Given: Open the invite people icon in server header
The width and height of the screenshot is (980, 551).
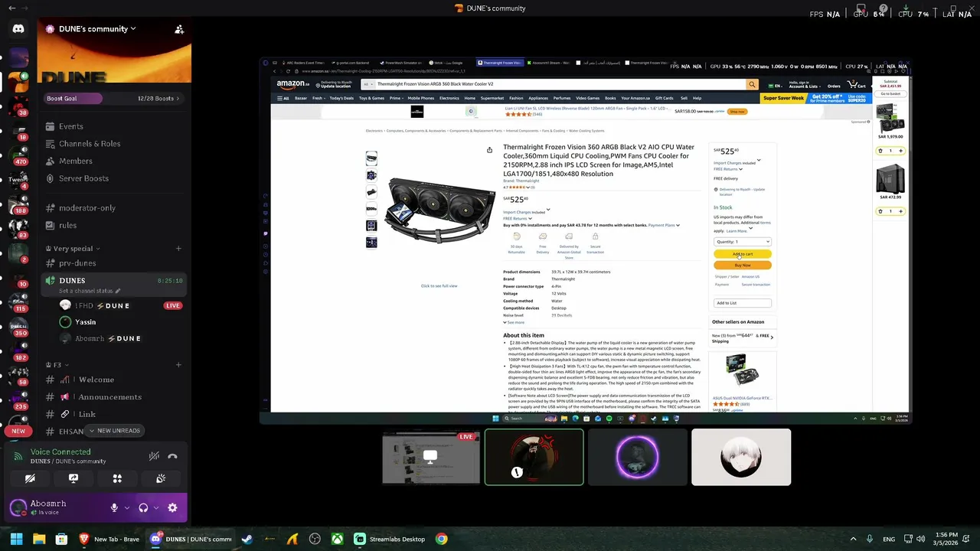Looking at the screenshot, I should [179, 29].
